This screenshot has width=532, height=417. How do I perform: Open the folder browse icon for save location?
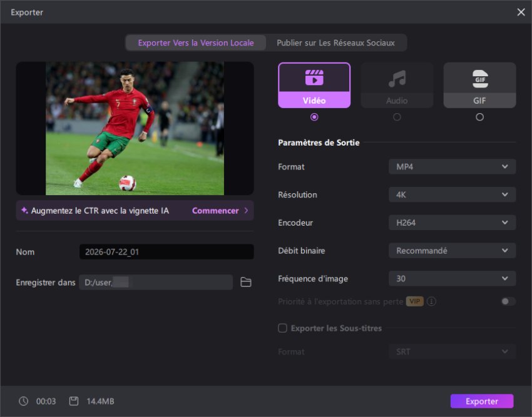pos(246,282)
